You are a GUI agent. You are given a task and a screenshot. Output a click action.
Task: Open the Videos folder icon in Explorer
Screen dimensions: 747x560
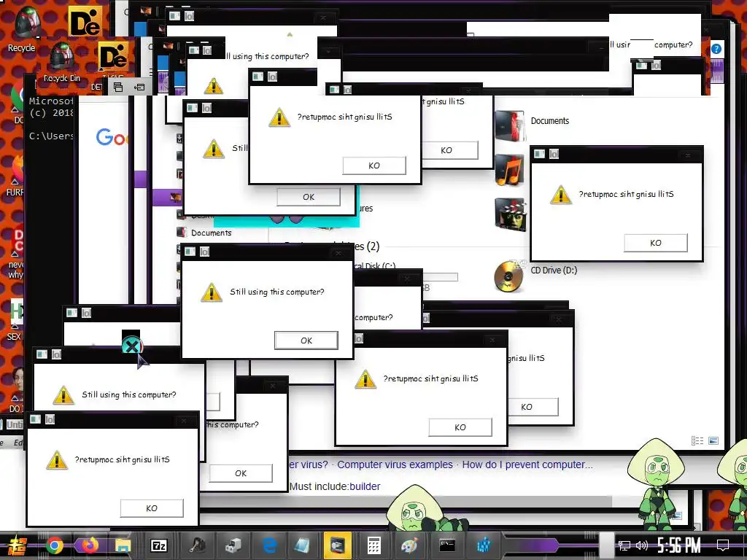pyautogui.click(x=510, y=214)
